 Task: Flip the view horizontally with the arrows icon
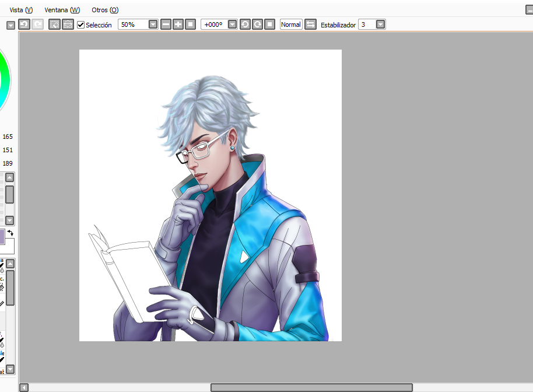click(x=310, y=24)
